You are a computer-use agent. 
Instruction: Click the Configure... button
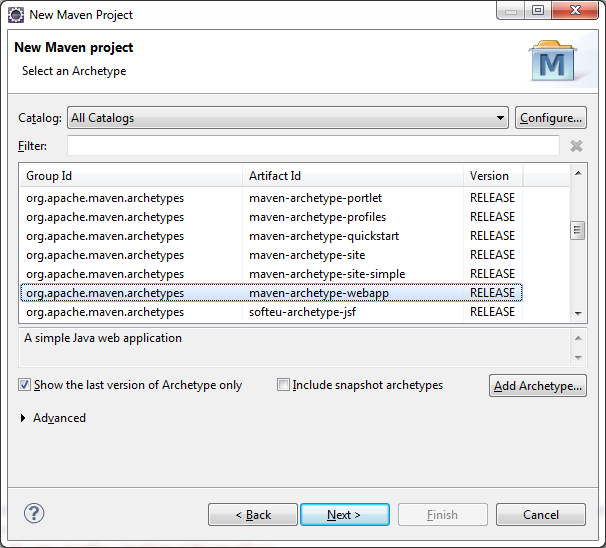551,117
